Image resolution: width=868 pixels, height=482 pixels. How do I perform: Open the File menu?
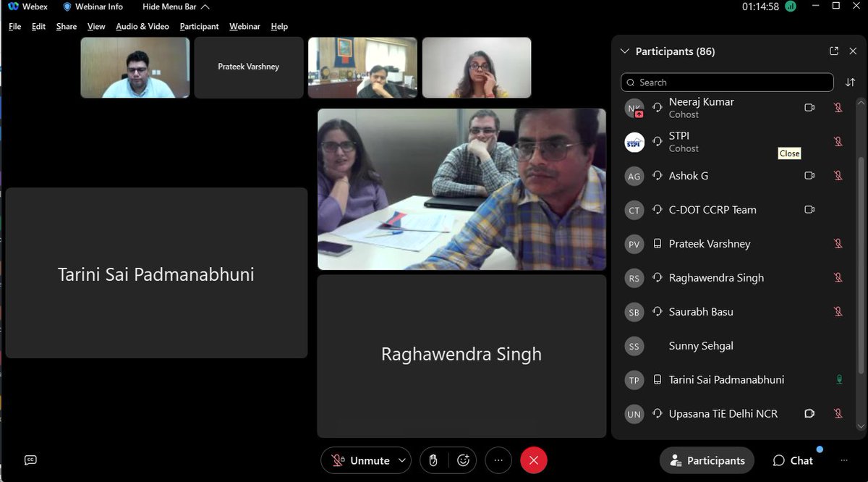tap(14, 26)
